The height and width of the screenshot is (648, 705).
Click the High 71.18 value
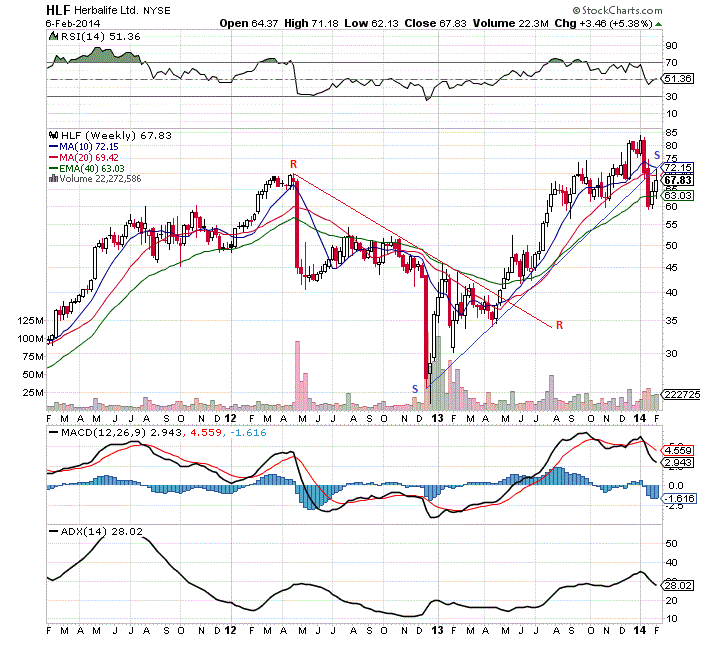[x=311, y=23]
